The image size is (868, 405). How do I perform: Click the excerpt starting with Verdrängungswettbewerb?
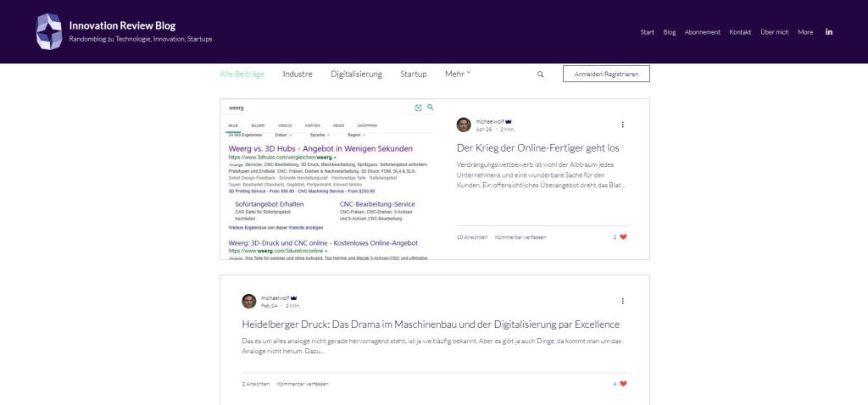[x=541, y=175]
